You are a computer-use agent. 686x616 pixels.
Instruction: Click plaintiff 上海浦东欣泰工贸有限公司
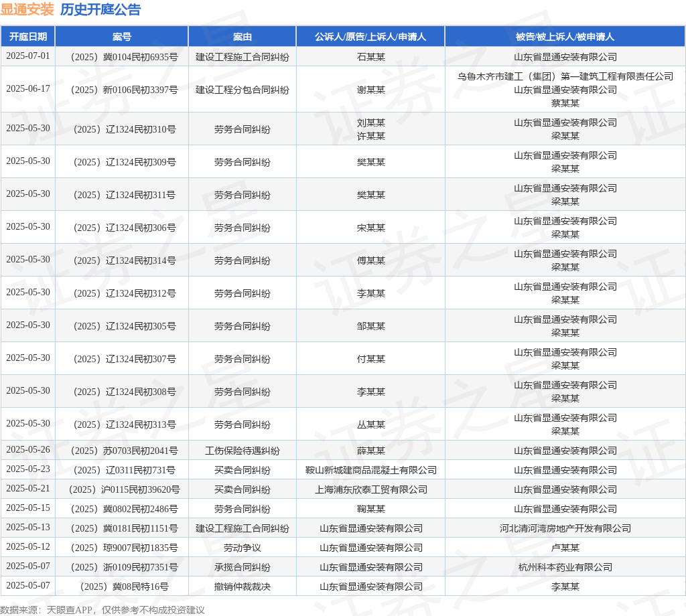click(371, 489)
